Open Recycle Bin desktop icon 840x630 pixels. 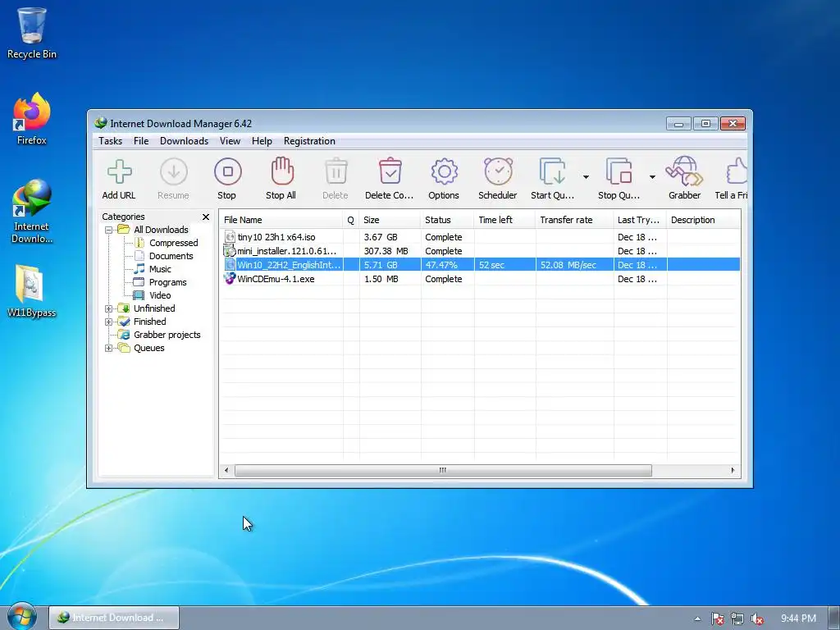pyautogui.click(x=32, y=33)
